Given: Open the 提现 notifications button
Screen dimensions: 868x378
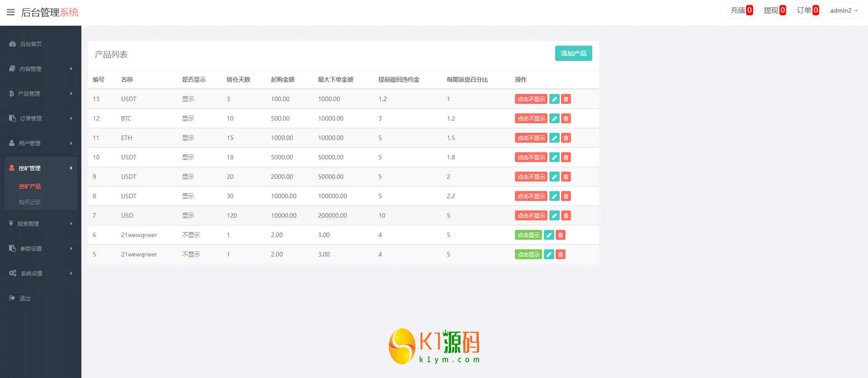Looking at the screenshot, I should point(775,10).
